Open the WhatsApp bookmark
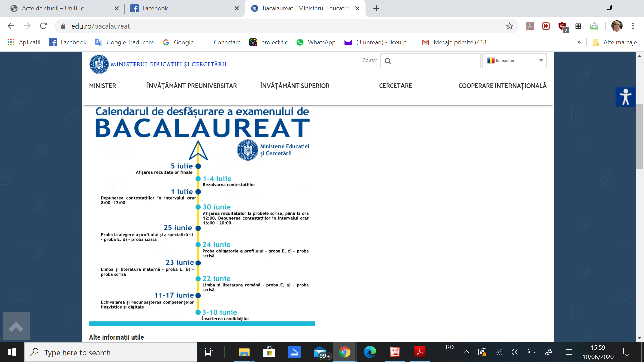644x362 pixels. coord(316,42)
